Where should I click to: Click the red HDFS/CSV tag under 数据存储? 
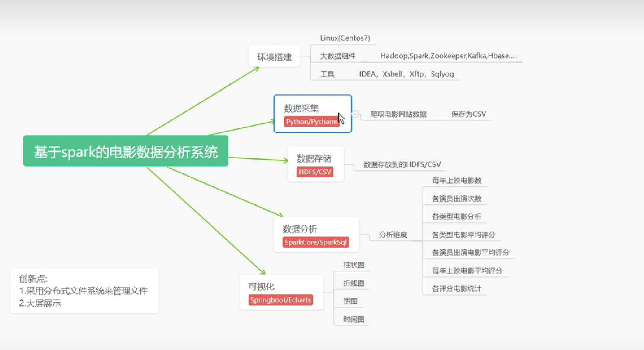315,172
